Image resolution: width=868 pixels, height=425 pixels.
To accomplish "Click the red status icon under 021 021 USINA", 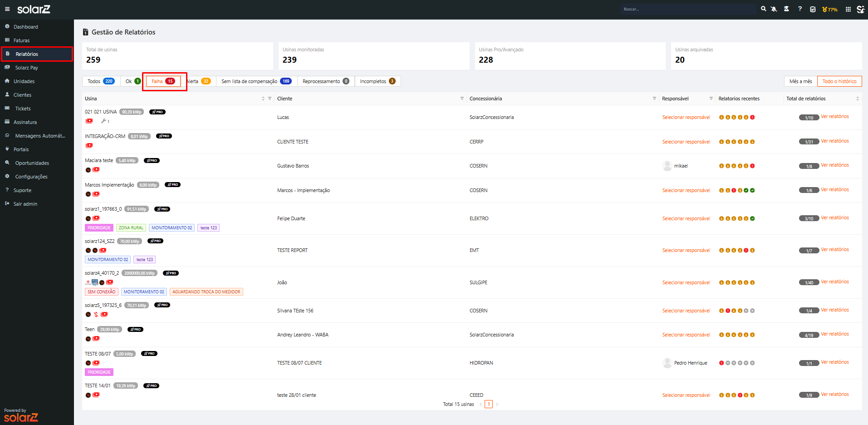I will click(89, 121).
